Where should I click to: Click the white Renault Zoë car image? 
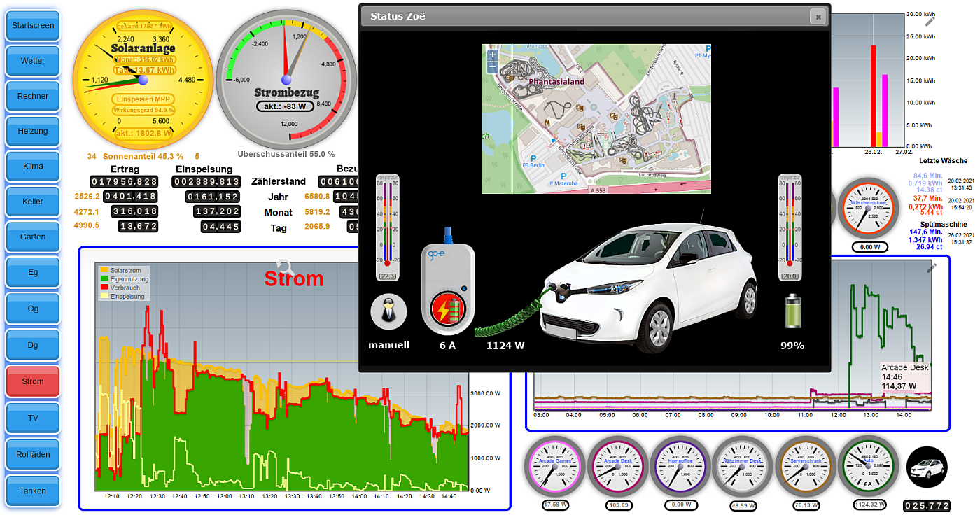point(647,287)
